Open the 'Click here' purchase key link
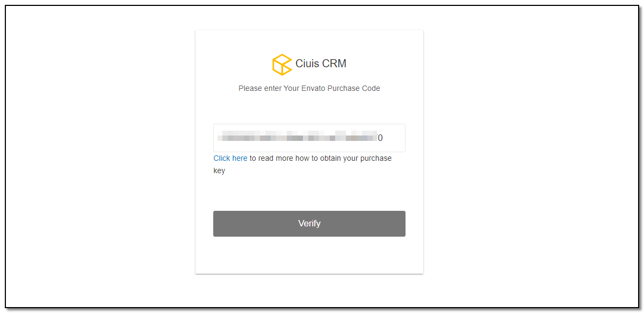Screen dimensions: 644x313 [x=230, y=158]
